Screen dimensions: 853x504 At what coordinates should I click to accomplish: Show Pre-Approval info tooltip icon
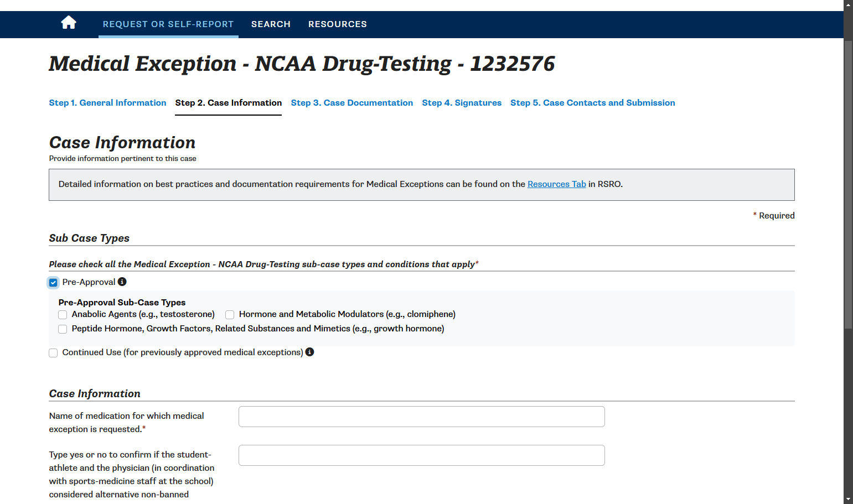pos(122,282)
